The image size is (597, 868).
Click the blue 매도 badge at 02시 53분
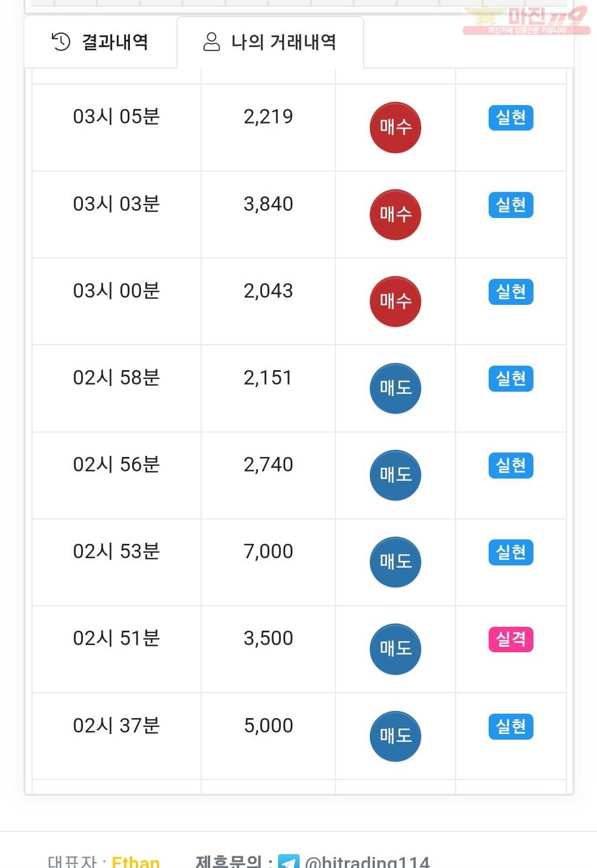tap(395, 562)
